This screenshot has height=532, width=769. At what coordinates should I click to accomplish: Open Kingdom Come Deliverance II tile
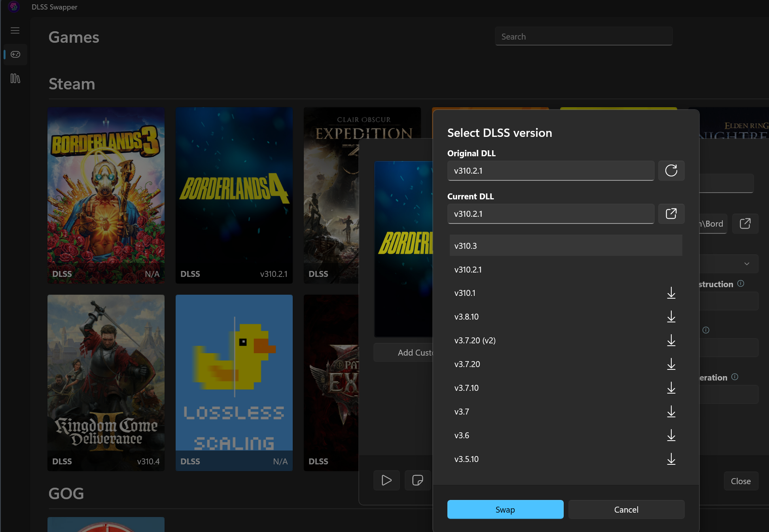pos(106,382)
